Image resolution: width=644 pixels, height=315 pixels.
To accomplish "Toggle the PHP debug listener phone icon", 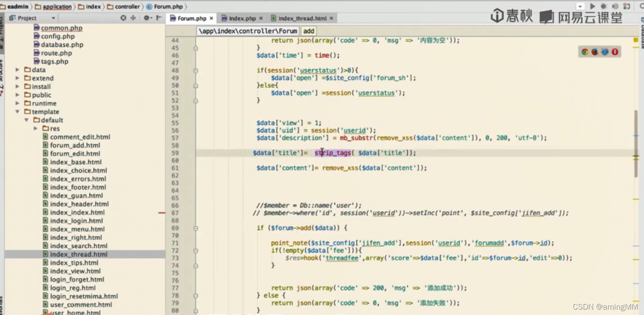I will coord(626,6).
